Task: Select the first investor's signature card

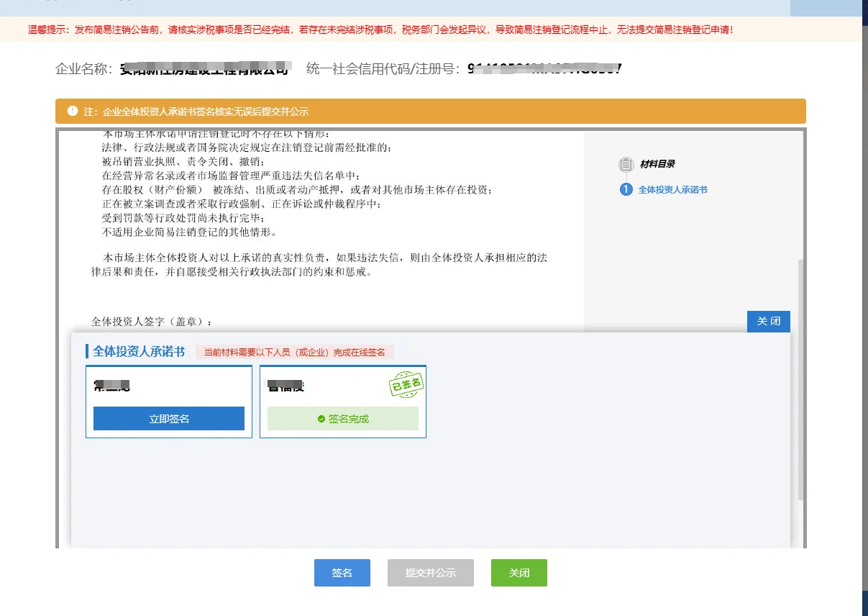Action: tap(168, 402)
